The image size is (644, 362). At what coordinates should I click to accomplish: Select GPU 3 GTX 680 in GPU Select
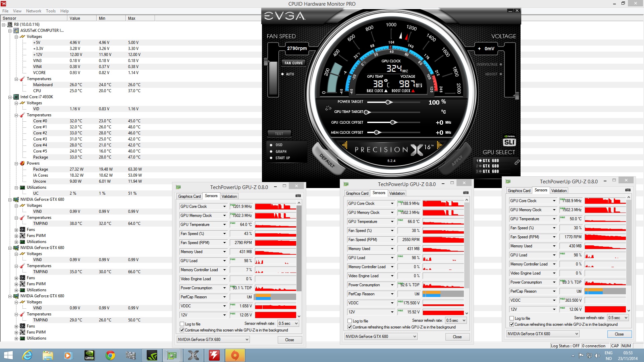(x=488, y=171)
